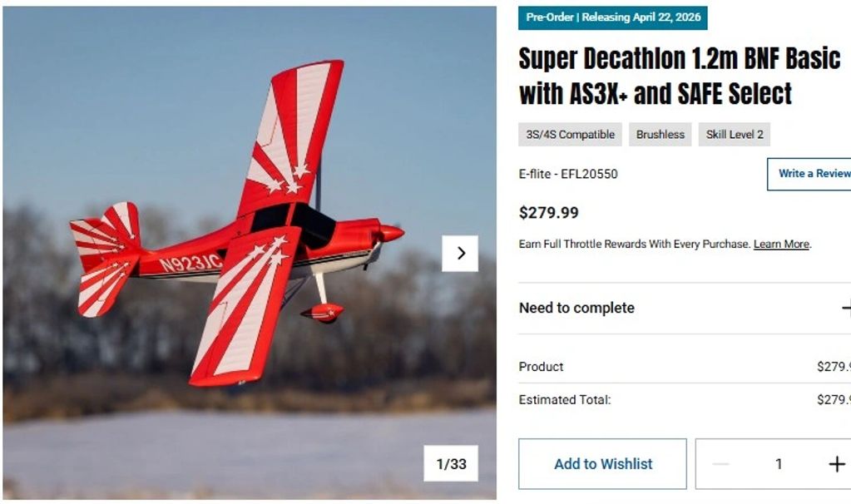Open the Write a Review form
Viewport: 851px width, 504px height.
813,174
